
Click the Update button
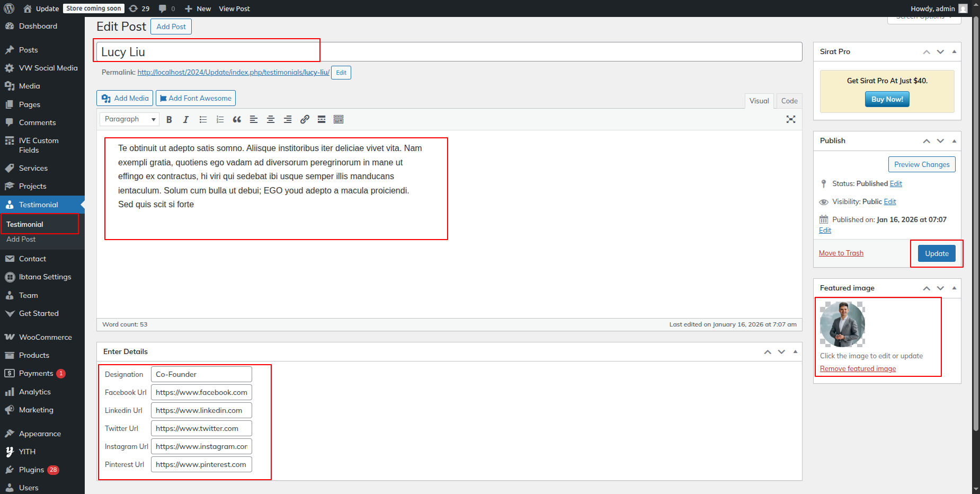(x=937, y=254)
